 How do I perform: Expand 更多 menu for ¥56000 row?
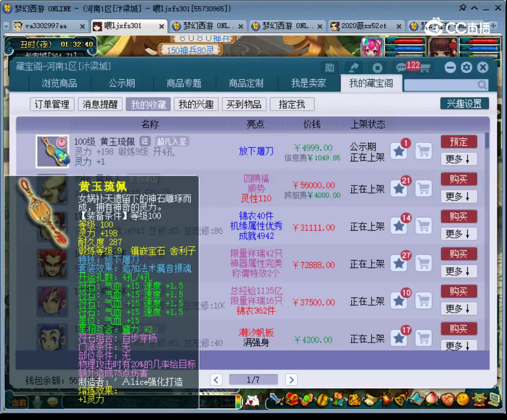coord(459,197)
